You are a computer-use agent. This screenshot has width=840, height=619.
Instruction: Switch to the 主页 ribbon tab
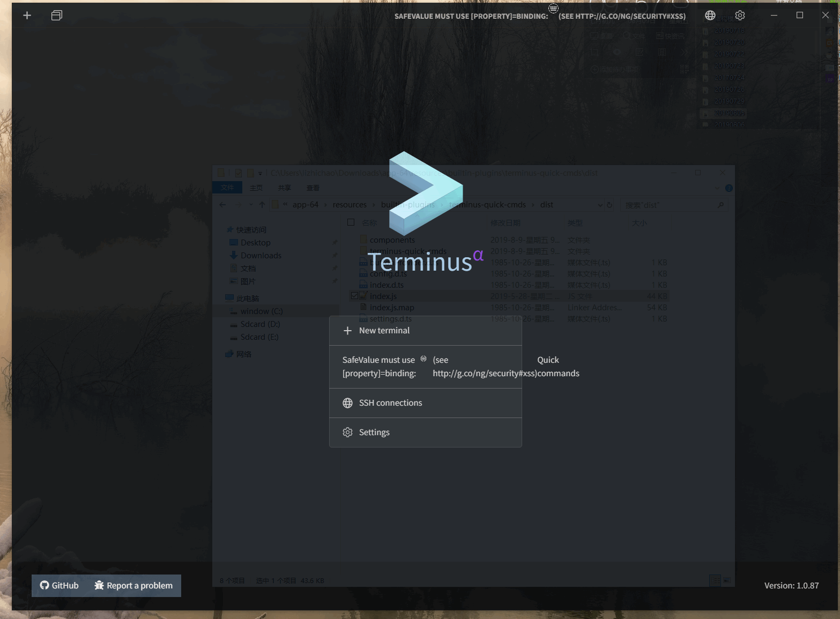pyautogui.click(x=256, y=188)
